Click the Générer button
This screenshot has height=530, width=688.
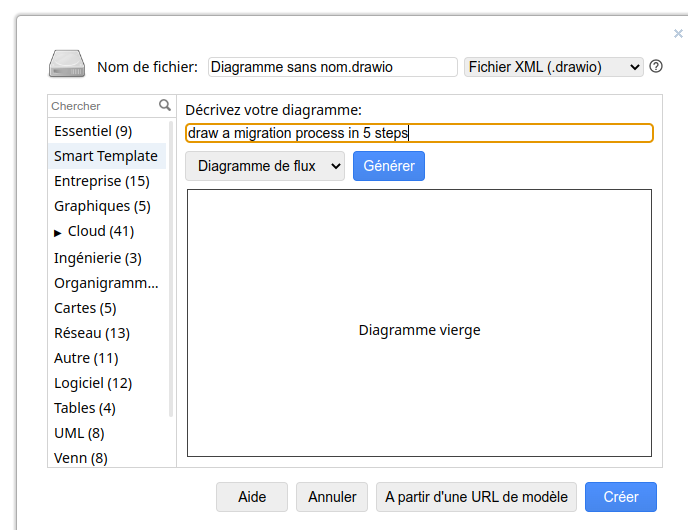(389, 166)
